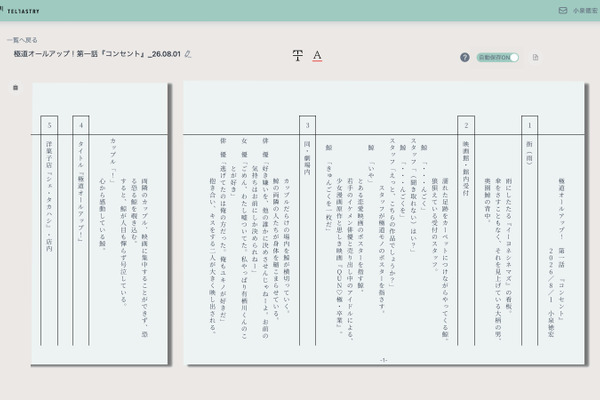Click the TELTASTRY logo

[x=22, y=11]
